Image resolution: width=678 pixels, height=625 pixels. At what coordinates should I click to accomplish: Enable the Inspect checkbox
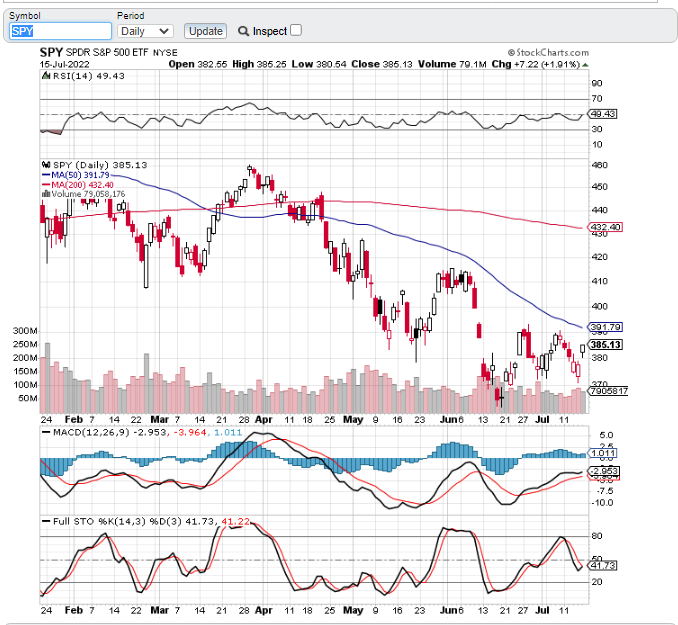coord(296,30)
